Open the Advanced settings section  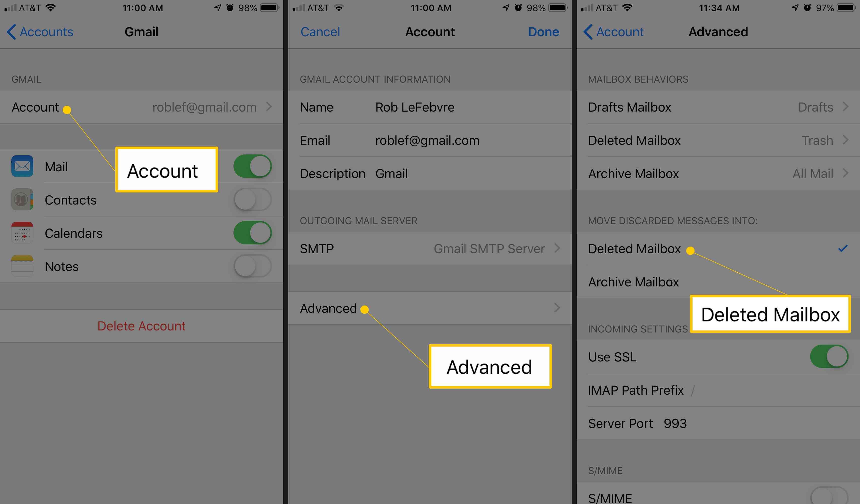(x=429, y=308)
